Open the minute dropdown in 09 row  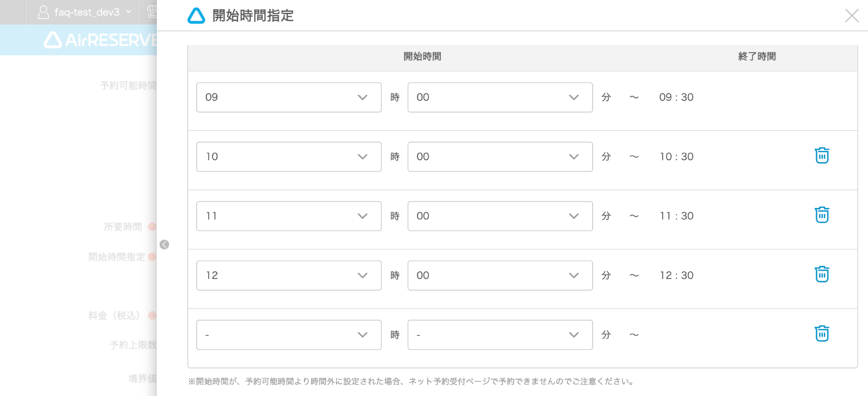point(500,97)
